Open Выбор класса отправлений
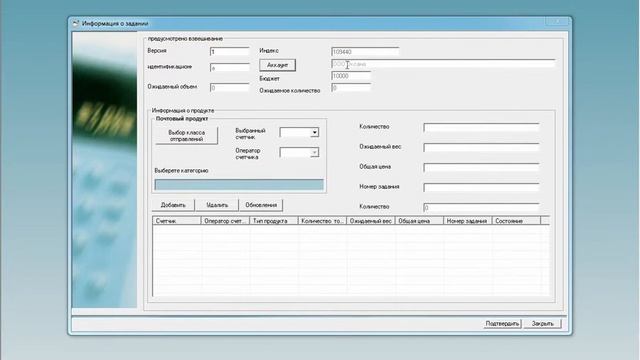Screen dimensions: 640x360 point(187,136)
